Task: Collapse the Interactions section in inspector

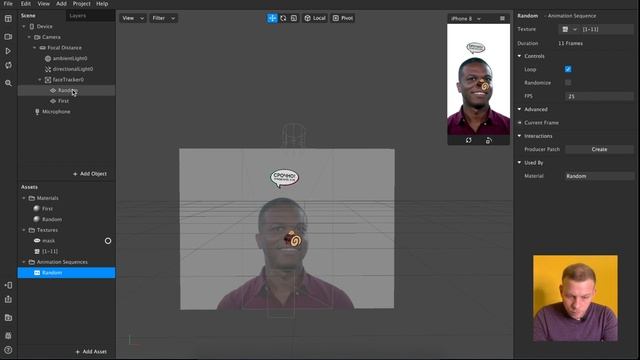Action: (x=520, y=136)
